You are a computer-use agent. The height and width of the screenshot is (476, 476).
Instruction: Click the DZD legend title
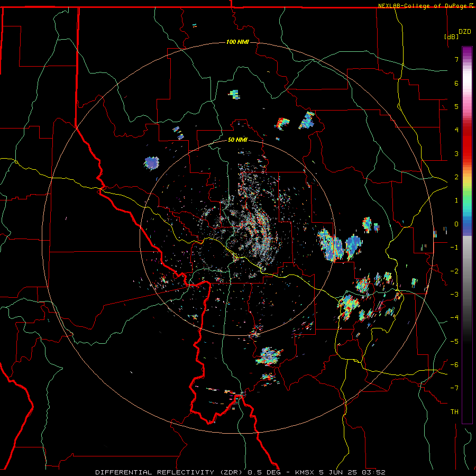tap(465, 32)
